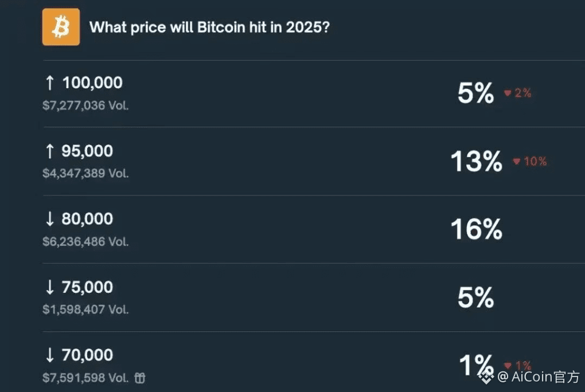The image size is (585, 392).
Task: Click the $7,277,036 Vol. text
Action: pos(85,105)
